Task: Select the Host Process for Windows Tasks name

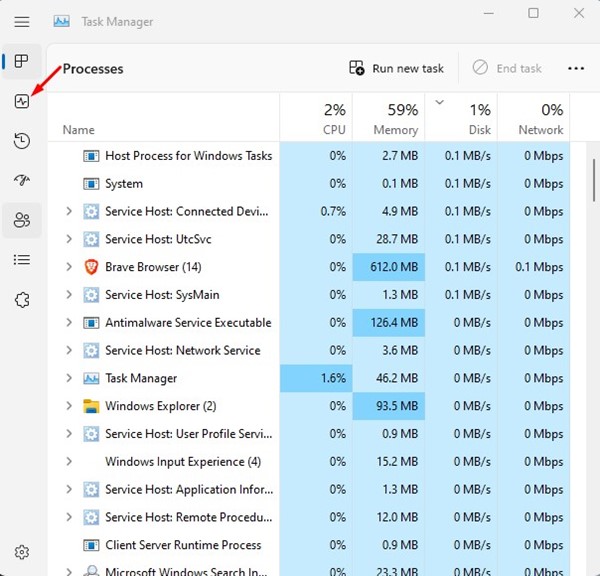Action: point(189,156)
